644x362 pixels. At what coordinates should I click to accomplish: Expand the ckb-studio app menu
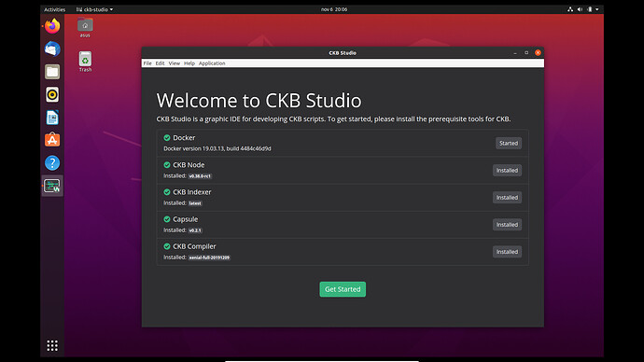[x=94, y=9]
